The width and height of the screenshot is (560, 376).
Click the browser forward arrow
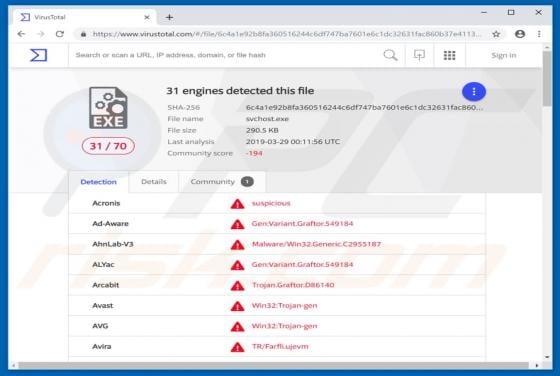click(x=41, y=34)
